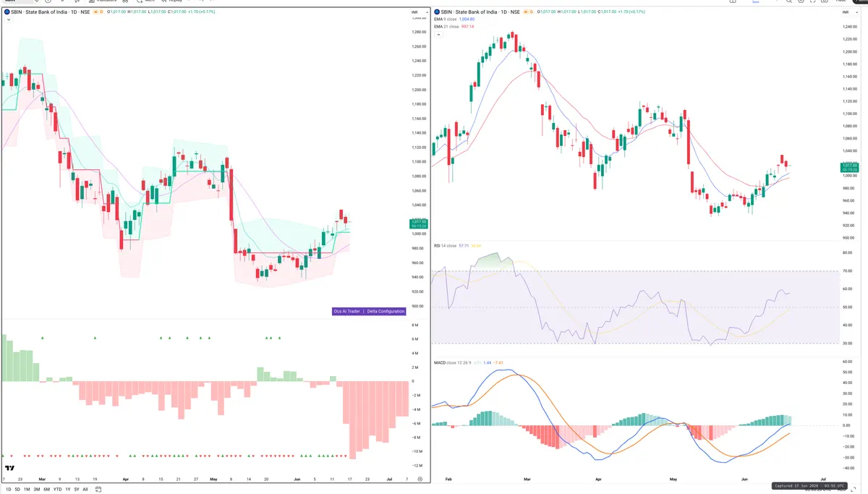Show the All time range

click(x=85, y=490)
